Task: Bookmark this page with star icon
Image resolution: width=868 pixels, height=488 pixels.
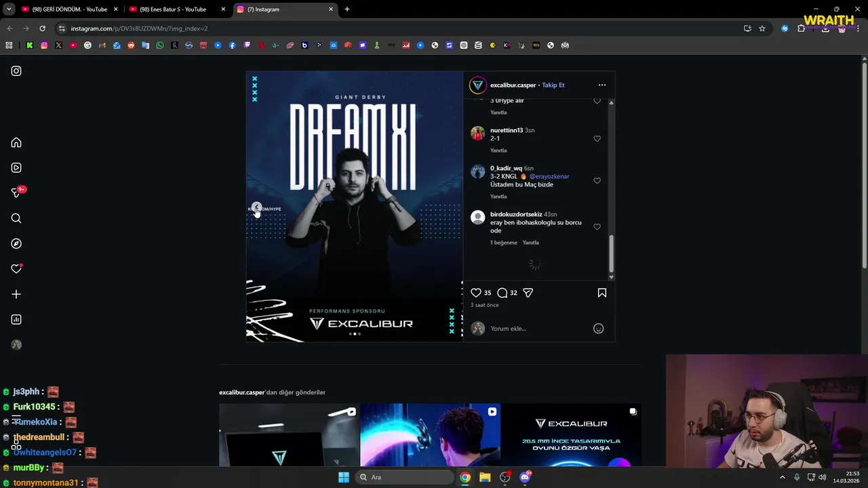Action: (762, 28)
